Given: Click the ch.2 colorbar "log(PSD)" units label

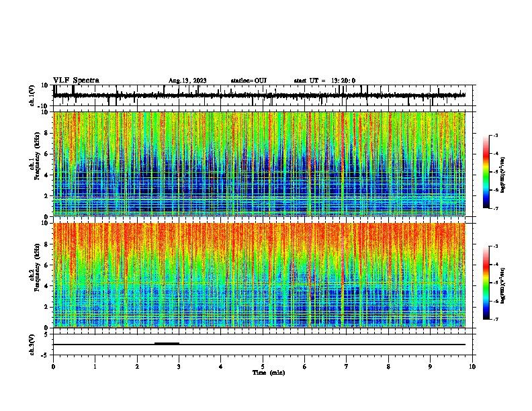Looking at the screenshot, I should pos(503,286).
